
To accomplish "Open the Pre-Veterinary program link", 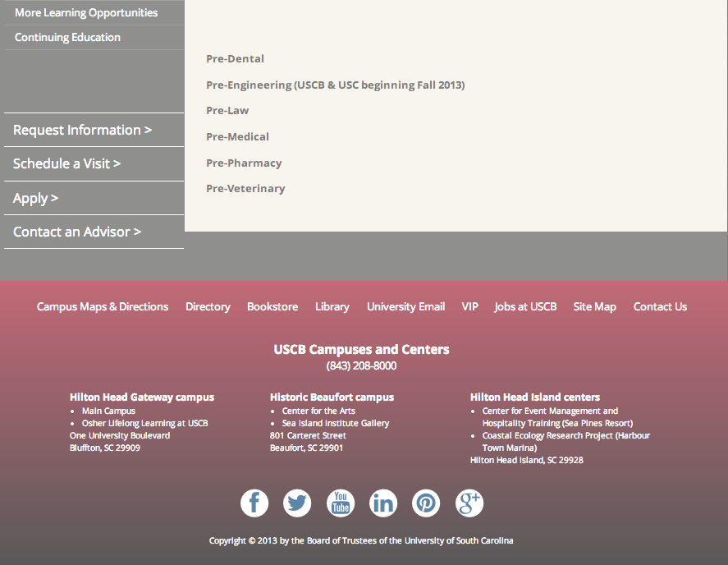I will [245, 189].
